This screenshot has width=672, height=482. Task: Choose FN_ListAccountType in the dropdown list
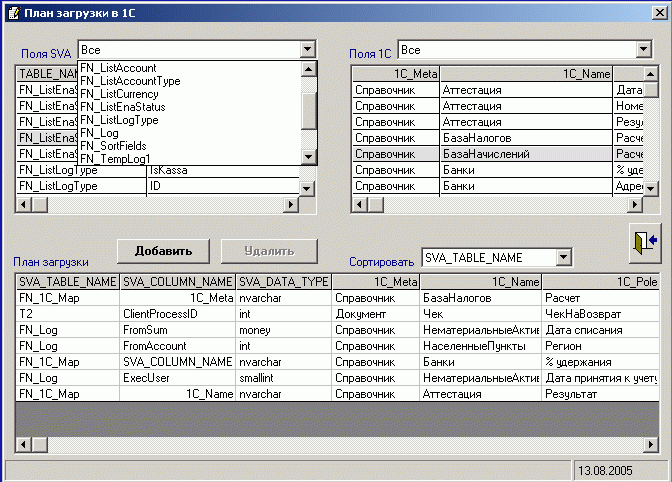tap(189, 81)
